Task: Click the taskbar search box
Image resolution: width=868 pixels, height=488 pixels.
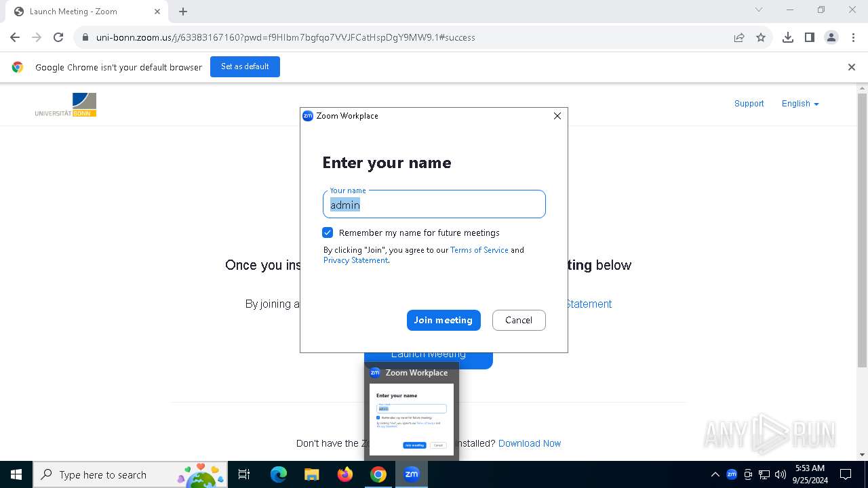Action: (131, 474)
